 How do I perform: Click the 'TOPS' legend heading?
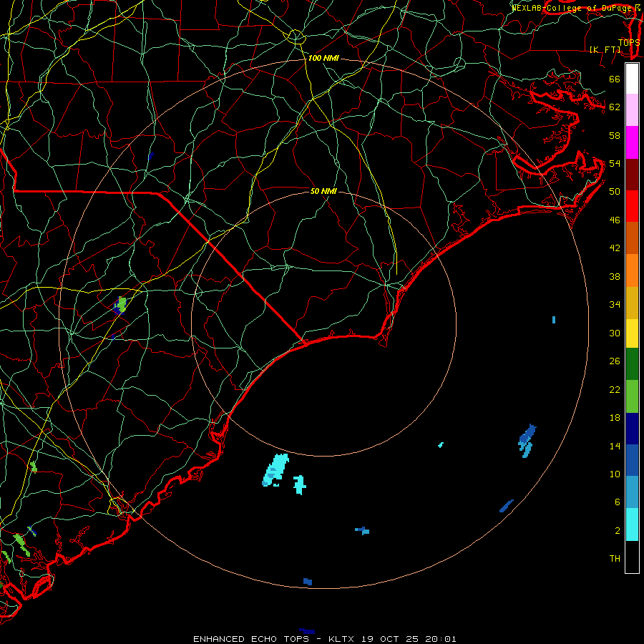(x=629, y=43)
